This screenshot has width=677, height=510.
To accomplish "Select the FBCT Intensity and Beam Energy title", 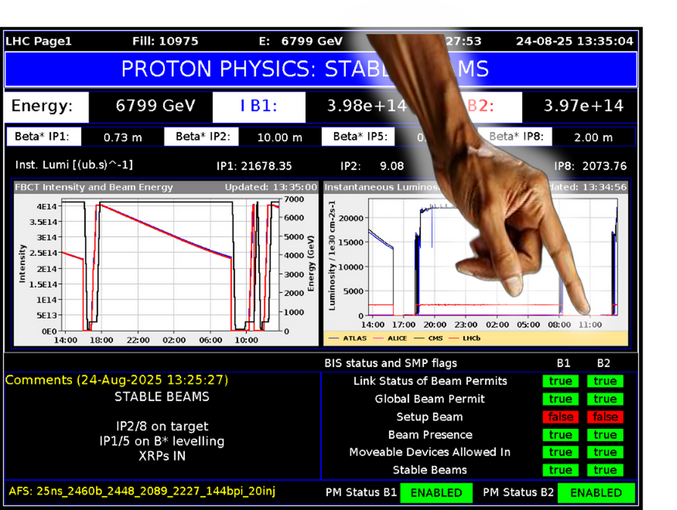I will tap(94, 187).
